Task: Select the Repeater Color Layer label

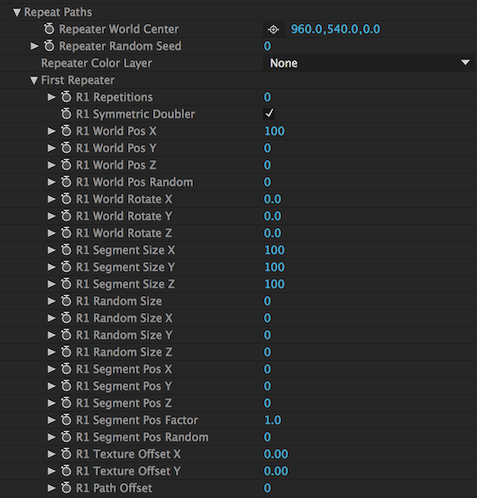Action: pyautogui.click(x=96, y=63)
